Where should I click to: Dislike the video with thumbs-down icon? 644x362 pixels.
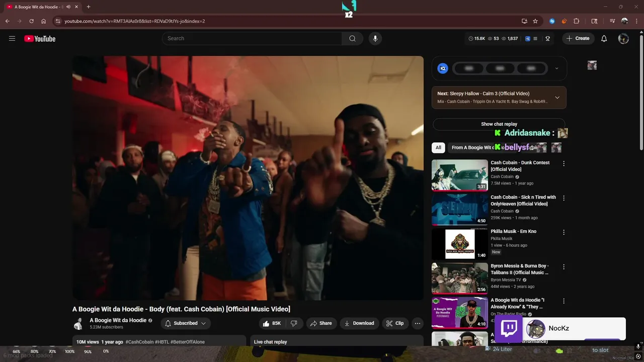point(294,323)
